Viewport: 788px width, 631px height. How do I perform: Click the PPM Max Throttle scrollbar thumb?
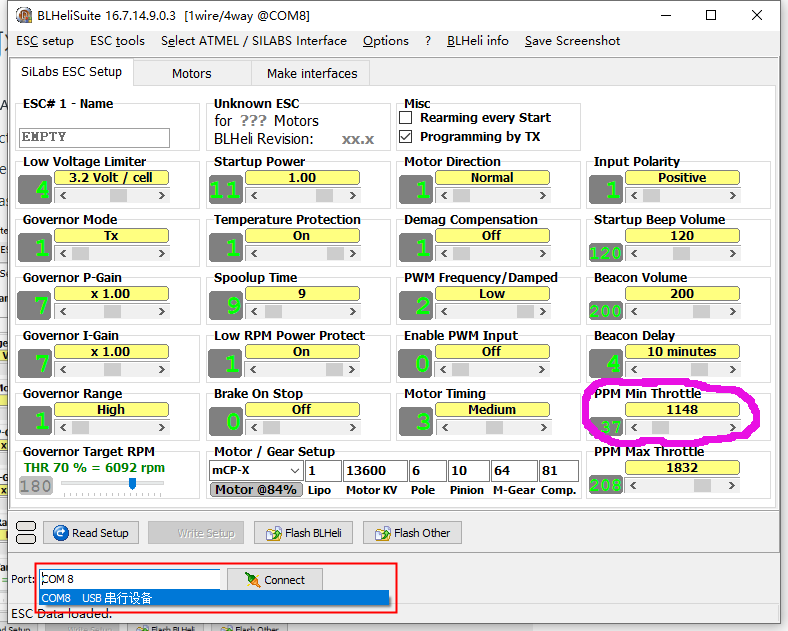point(703,485)
